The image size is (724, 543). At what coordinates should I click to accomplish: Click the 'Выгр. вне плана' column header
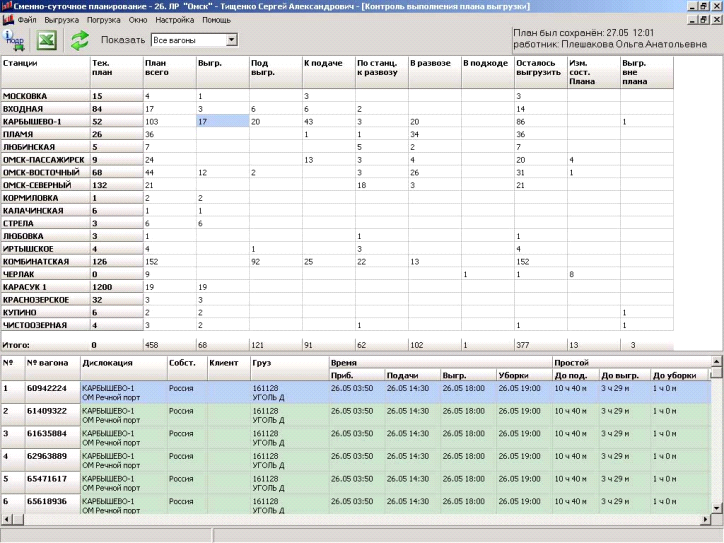[647, 72]
